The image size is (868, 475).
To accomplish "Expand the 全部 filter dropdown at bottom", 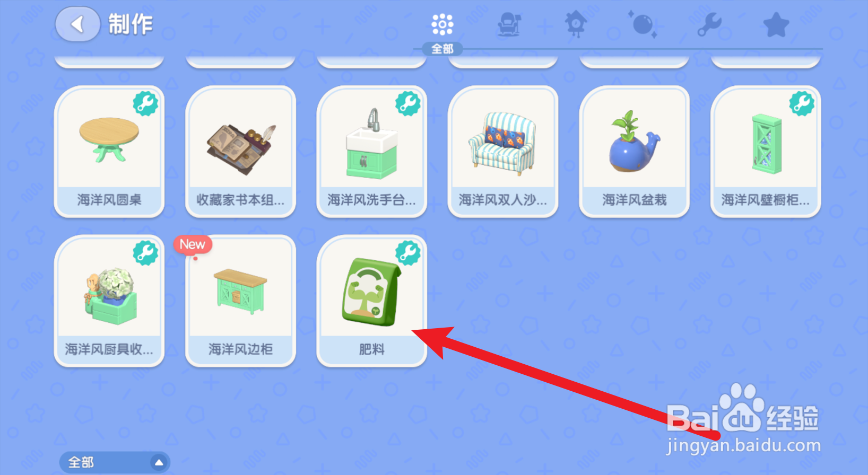I will [x=115, y=462].
